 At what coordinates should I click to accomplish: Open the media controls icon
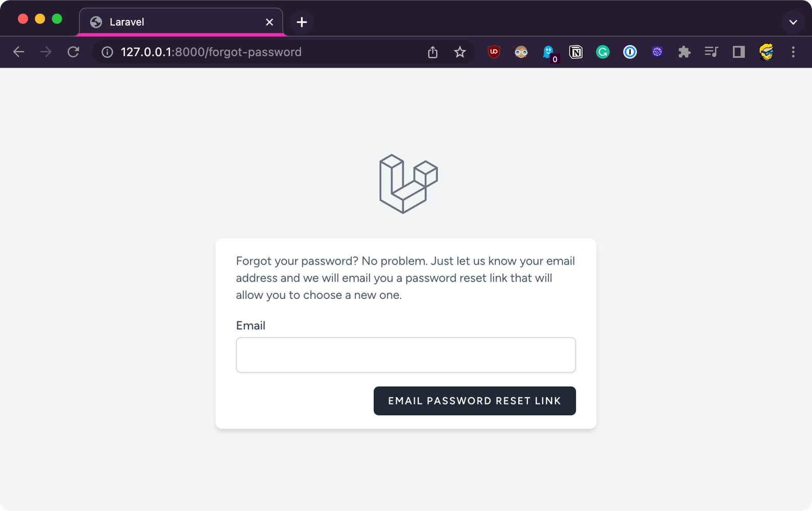pos(711,52)
